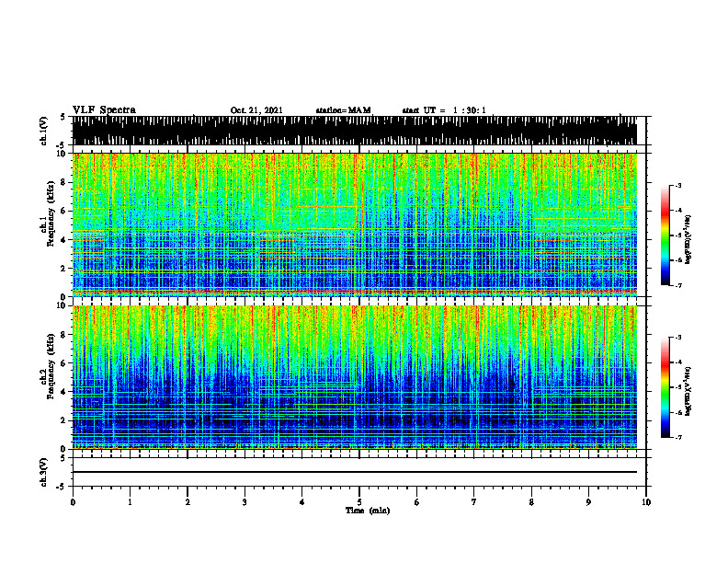
Task: Click the 'Time (min)' axis title
Action: point(368,511)
